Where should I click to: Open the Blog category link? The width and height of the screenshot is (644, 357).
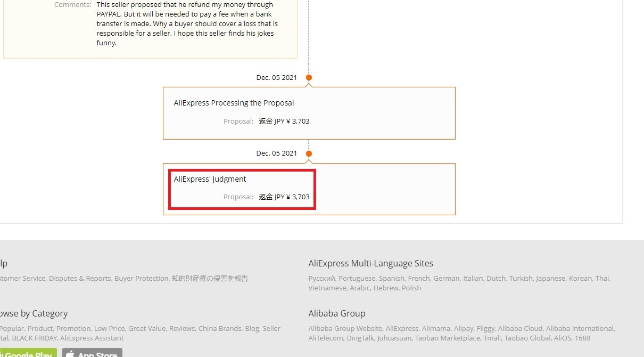(x=252, y=328)
